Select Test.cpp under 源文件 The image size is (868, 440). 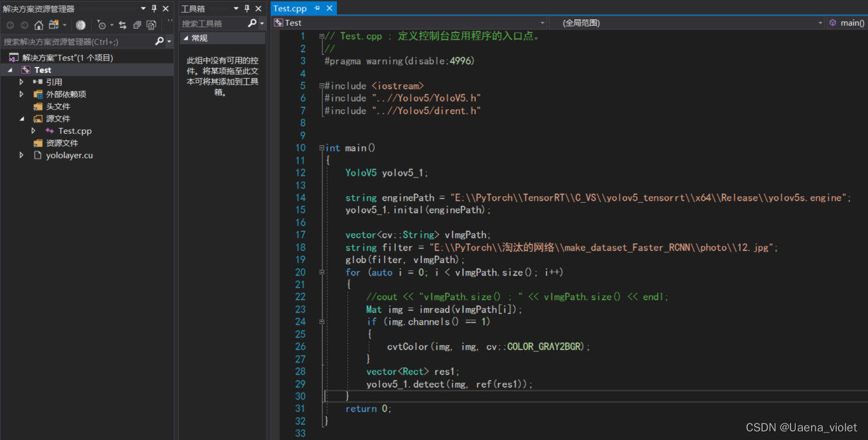pyautogui.click(x=76, y=131)
